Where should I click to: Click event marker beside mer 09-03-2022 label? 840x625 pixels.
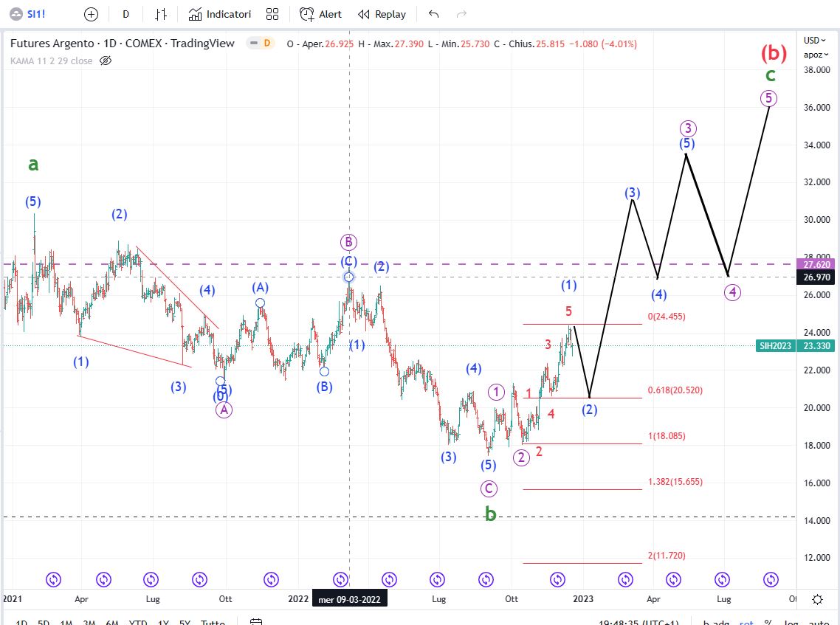point(340,579)
